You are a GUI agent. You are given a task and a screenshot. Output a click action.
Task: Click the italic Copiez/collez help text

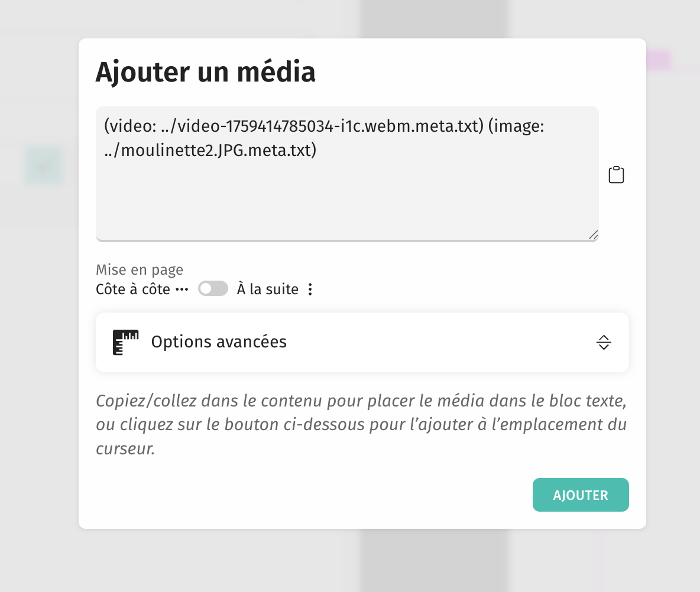coord(361,425)
